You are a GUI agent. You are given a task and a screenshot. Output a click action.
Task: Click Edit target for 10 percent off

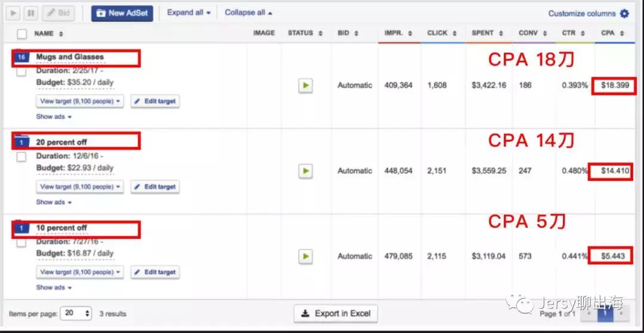154,272
